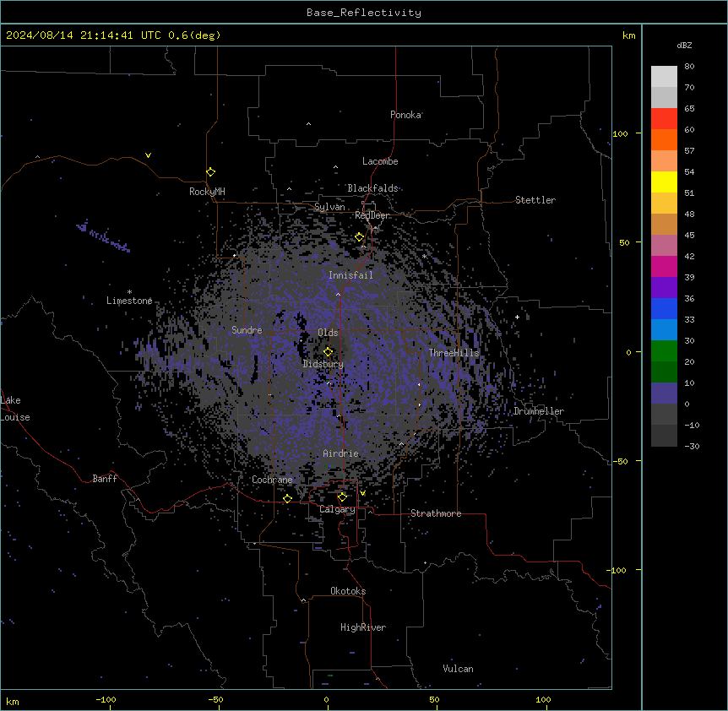Click the -30 value on dBZ scale
728x711 pixels.
coord(692,446)
